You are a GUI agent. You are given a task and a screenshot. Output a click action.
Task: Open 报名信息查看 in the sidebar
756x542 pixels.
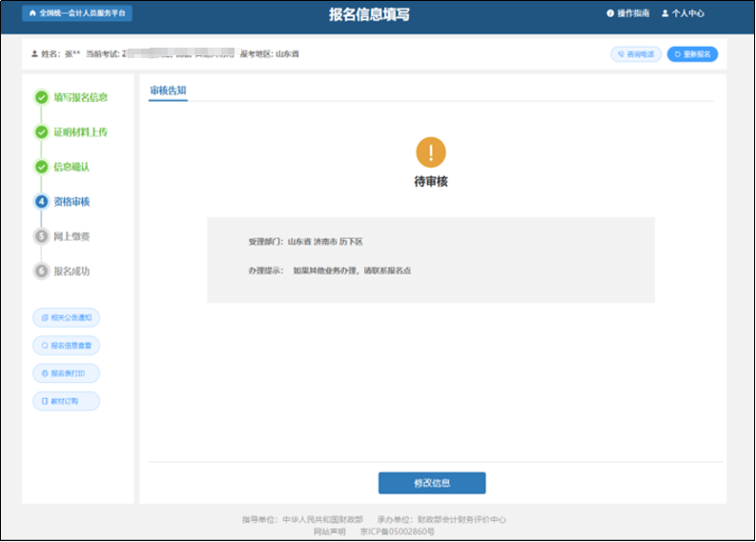66,345
